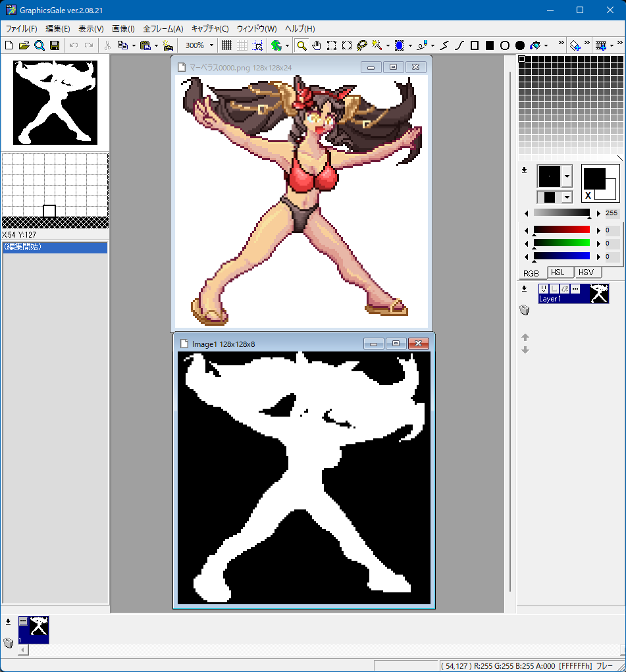Expand the blue ellipse selection dropdown arrow
This screenshot has width=626, height=672.
pyautogui.click(x=410, y=45)
